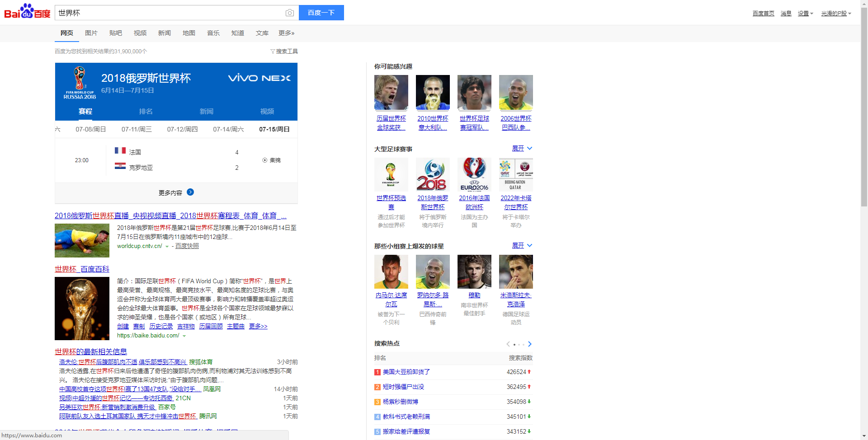This screenshot has height=440, width=868.
Task: Go to next 搜索热点 page arrow
Action: pyautogui.click(x=530, y=344)
